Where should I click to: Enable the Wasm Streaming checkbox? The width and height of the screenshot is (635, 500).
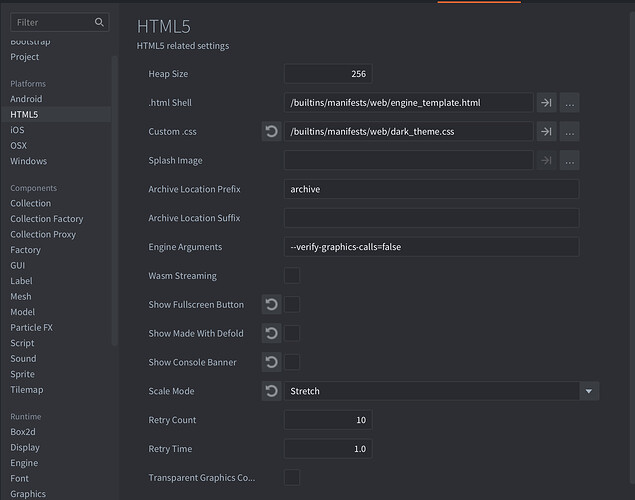coord(292,276)
